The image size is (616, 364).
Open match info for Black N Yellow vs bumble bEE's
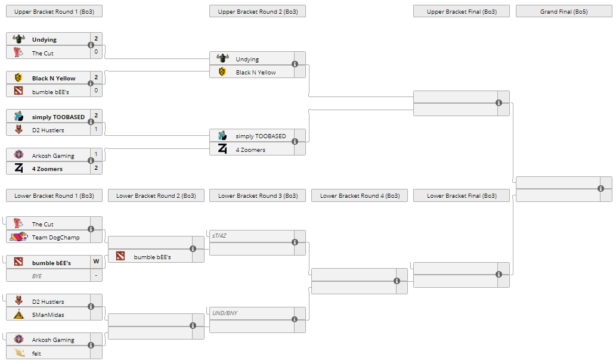pyautogui.click(x=91, y=83)
